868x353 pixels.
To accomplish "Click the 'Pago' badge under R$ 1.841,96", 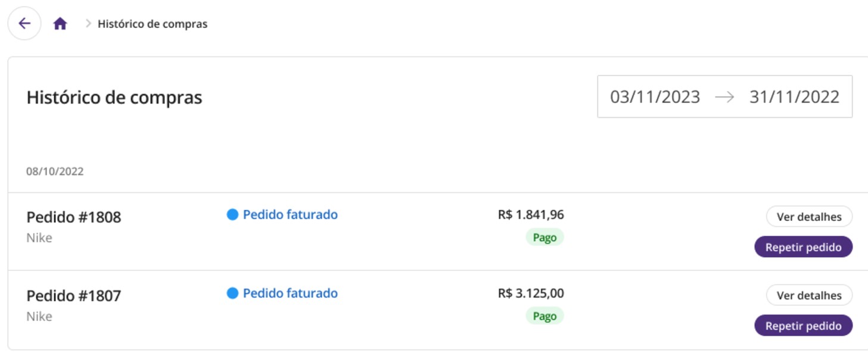I will pyautogui.click(x=545, y=238).
